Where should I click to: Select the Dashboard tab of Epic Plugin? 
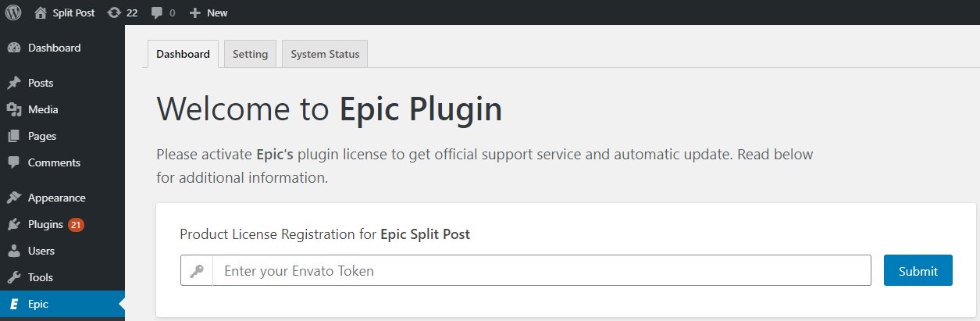click(x=183, y=54)
